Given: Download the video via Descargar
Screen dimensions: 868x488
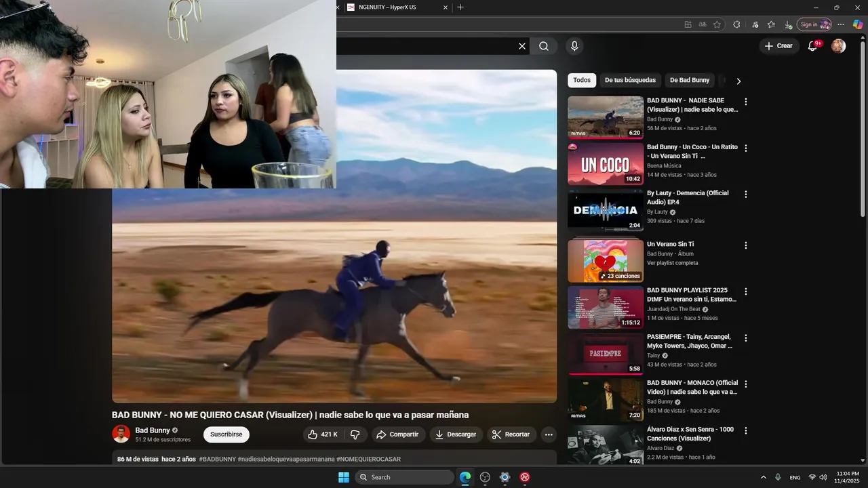Looking at the screenshot, I should (x=456, y=434).
